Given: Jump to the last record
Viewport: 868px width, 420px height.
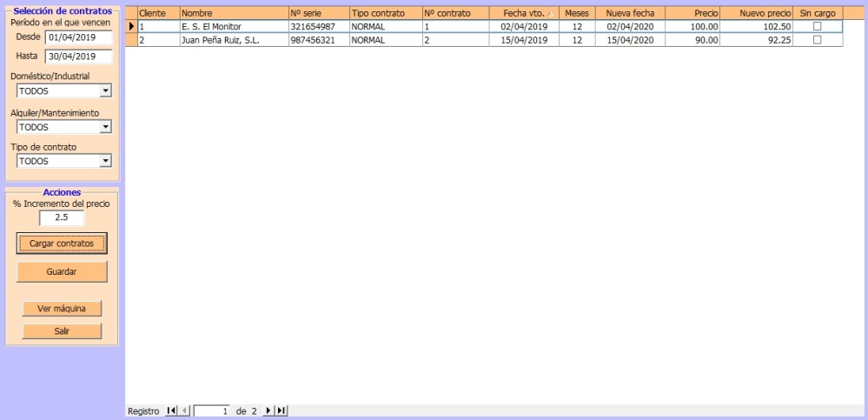Looking at the screenshot, I should 281,410.
